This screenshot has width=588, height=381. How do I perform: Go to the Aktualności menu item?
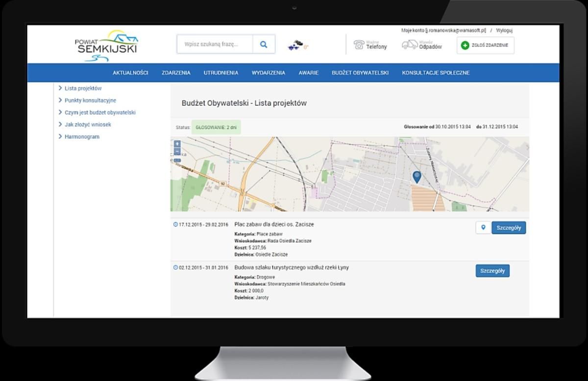coord(130,73)
